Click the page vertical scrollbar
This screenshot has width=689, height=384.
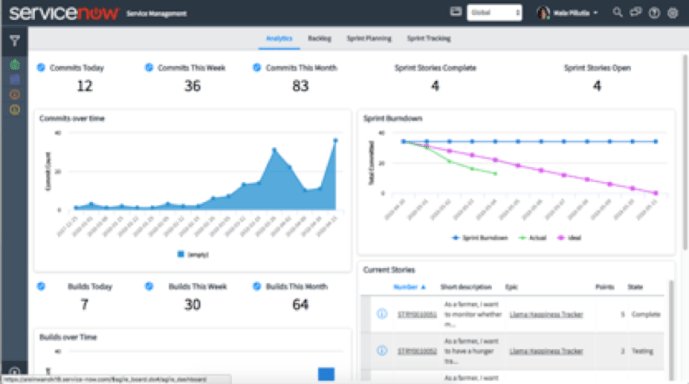pyautogui.click(x=685, y=152)
